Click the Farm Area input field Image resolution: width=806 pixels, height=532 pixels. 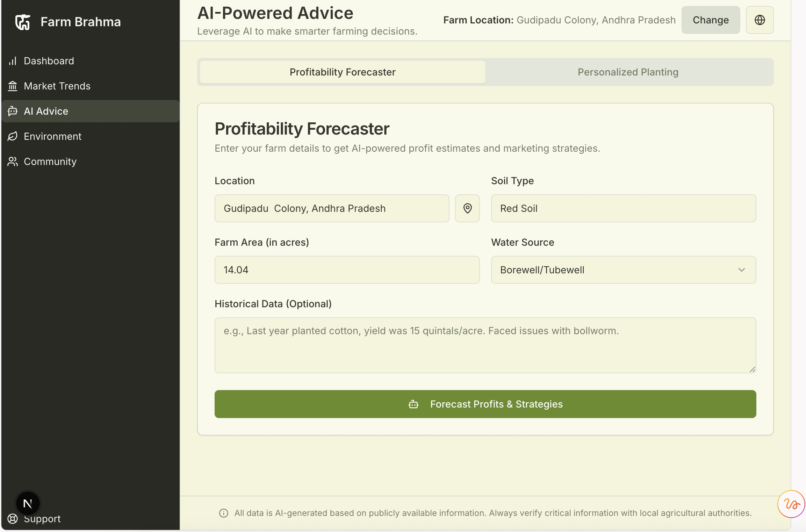coord(347,270)
